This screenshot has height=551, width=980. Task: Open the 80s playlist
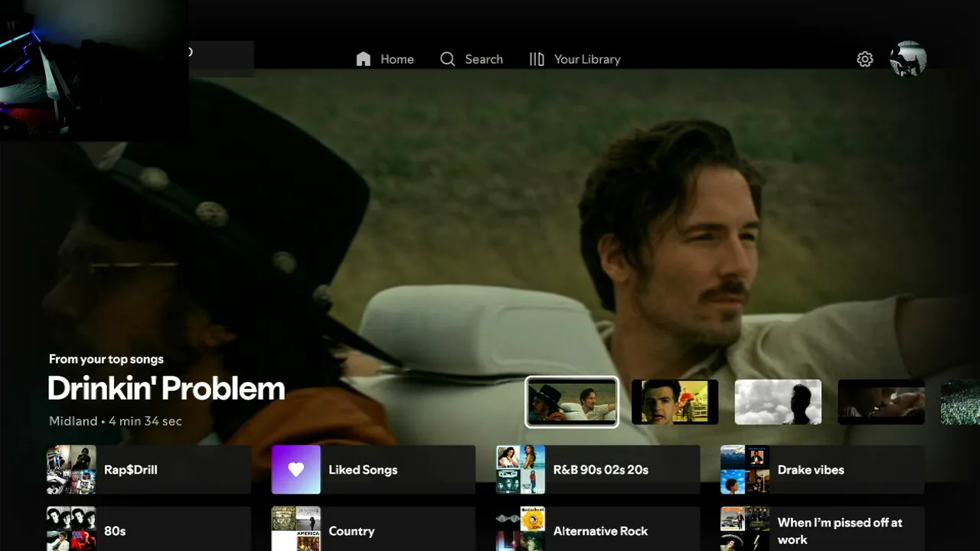click(x=149, y=529)
